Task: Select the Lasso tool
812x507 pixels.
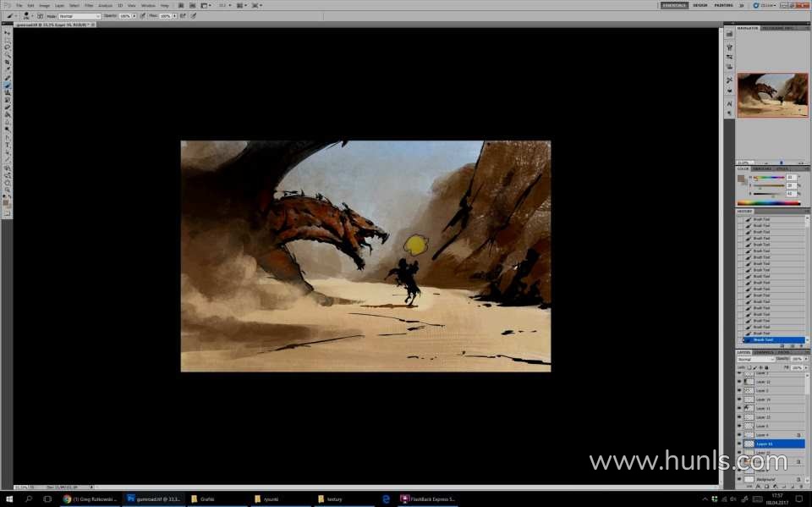Action: click(x=8, y=47)
